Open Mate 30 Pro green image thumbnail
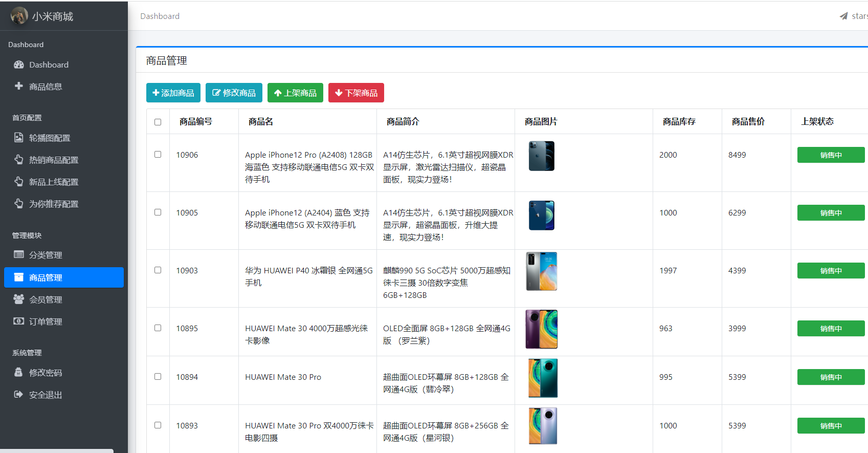 (x=543, y=378)
